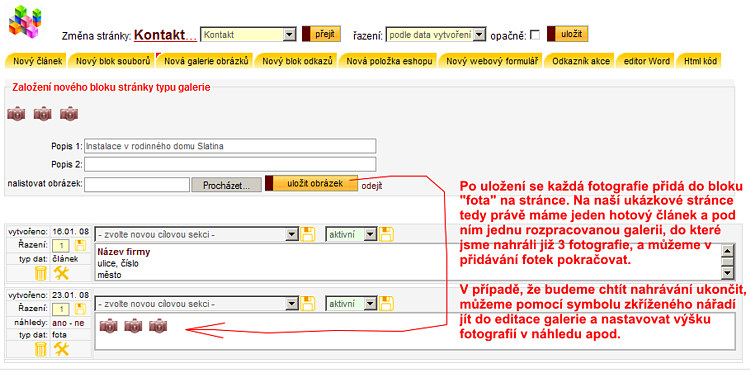Click Řazení number field in fota row
This screenshot has height=378, width=750.
click(x=61, y=309)
